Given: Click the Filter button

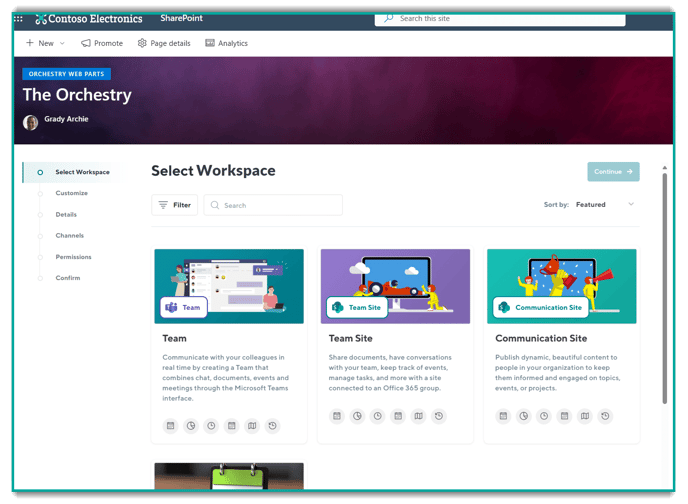Looking at the screenshot, I should point(174,205).
